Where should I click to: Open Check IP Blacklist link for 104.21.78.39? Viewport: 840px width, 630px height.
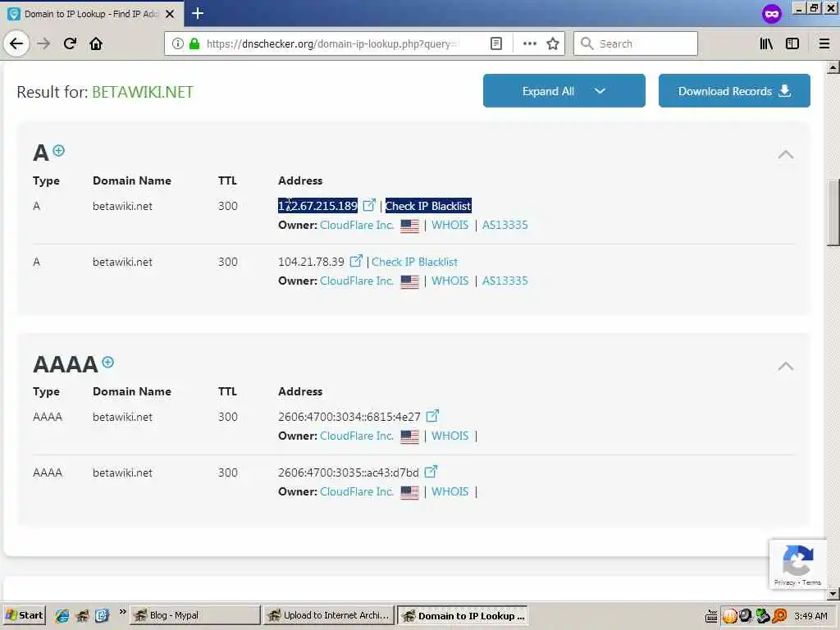tap(414, 262)
